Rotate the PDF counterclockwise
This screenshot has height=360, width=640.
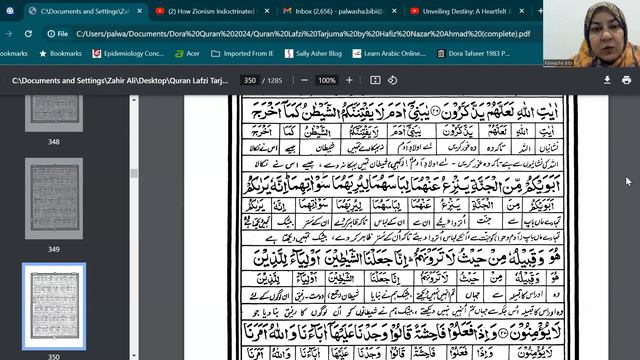(x=393, y=80)
